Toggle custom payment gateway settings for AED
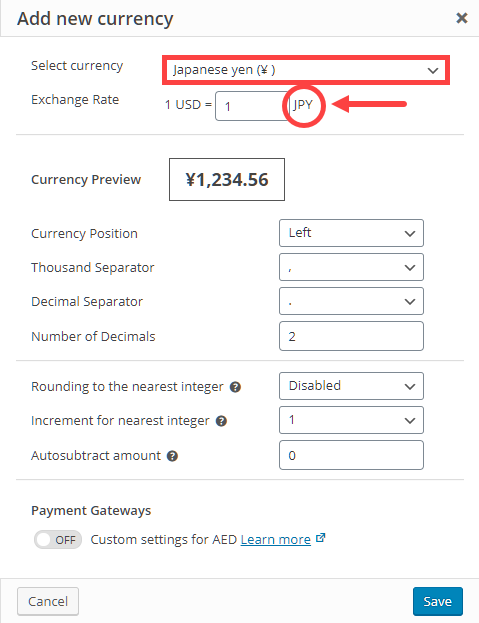The height and width of the screenshot is (623, 479). 58,540
